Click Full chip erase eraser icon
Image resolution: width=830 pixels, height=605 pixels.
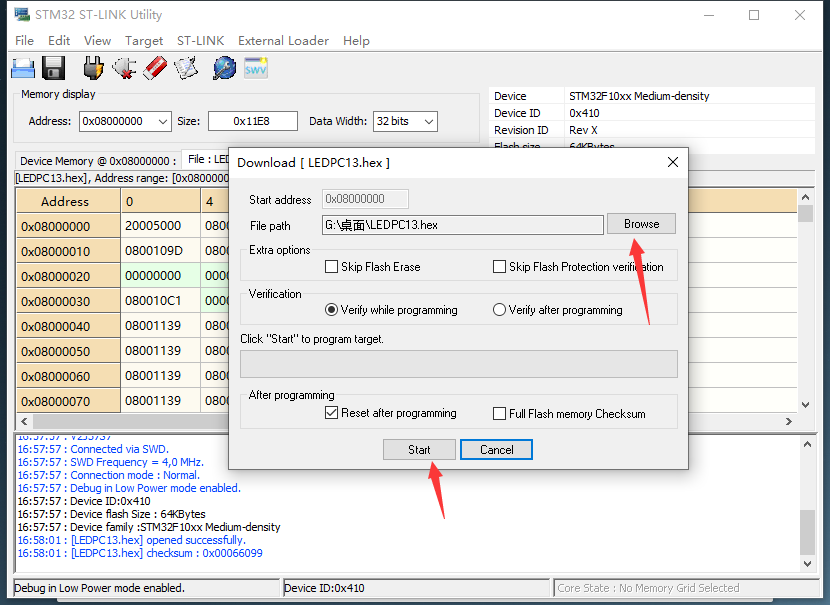click(x=155, y=68)
